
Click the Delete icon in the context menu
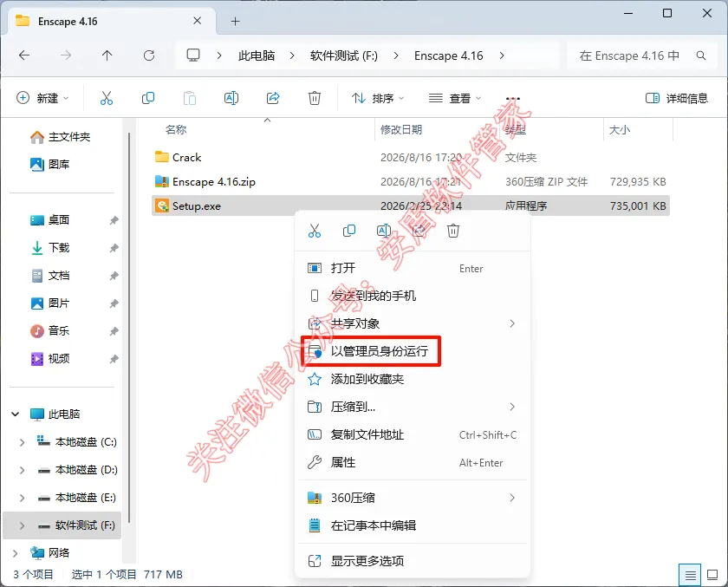[x=453, y=231]
